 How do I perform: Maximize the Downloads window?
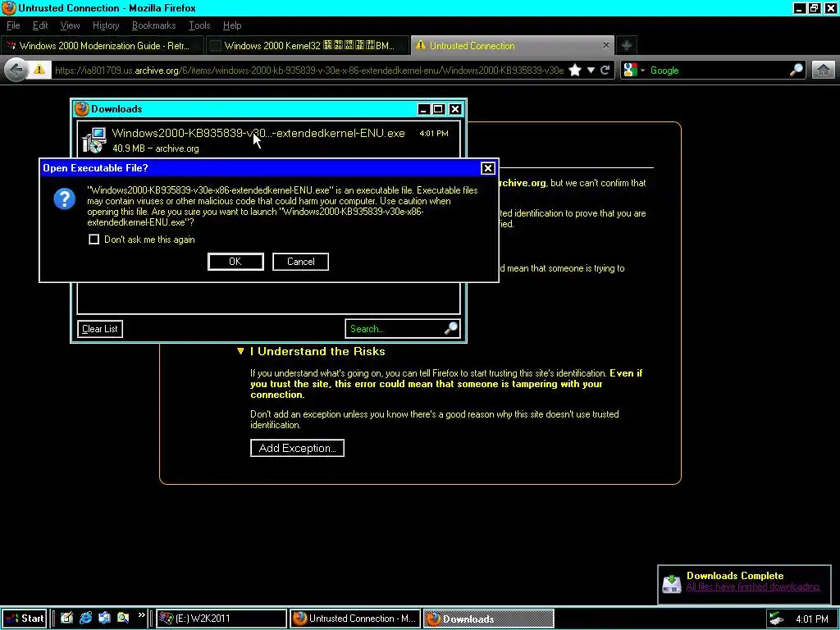pos(438,109)
